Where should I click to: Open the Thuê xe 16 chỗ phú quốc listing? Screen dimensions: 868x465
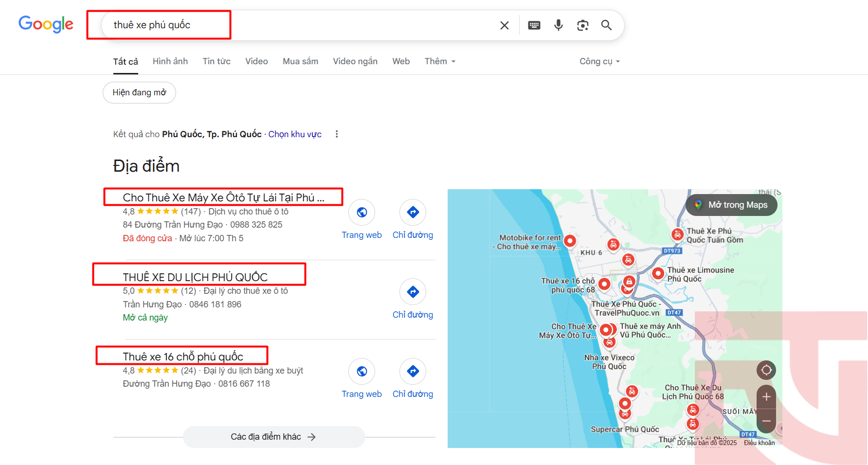click(x=183, y=357)
